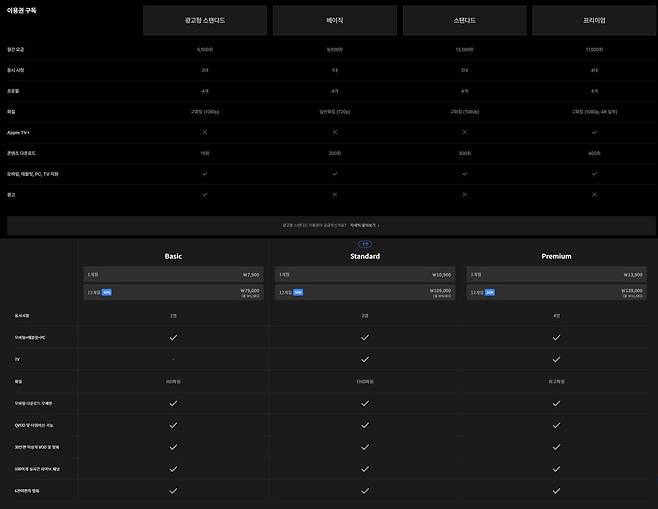Click device support checkmark under 광고형 스탠다드
Viewport: 658px width, 509px height.
(205, 174)
